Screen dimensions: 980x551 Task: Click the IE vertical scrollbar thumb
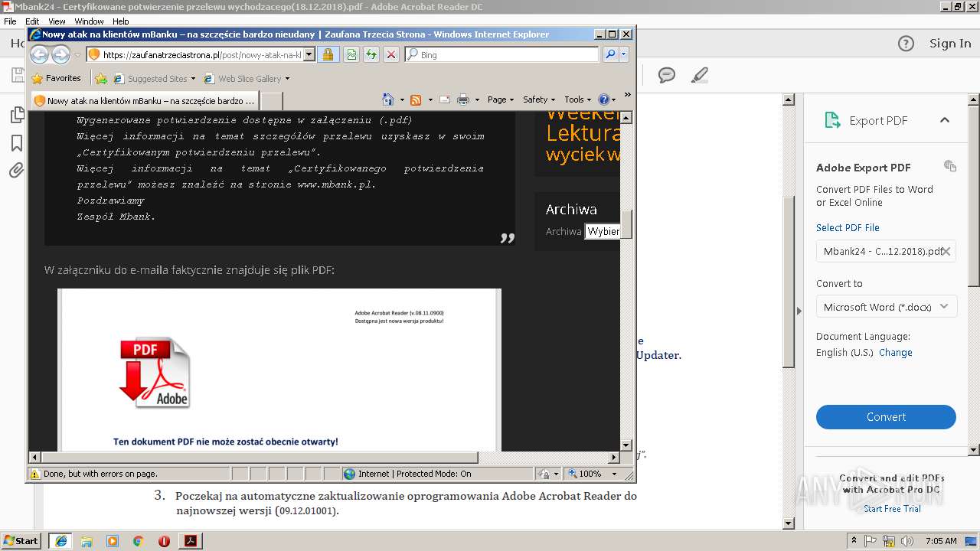click(x=626, y=223)
